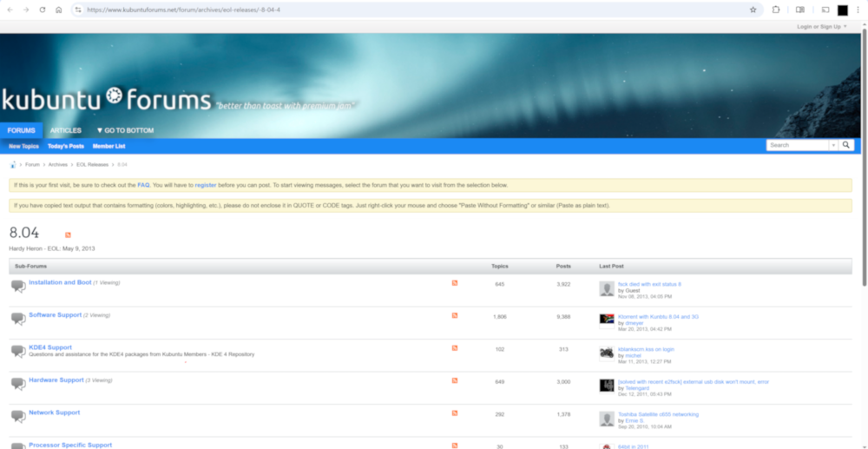Open the Hardware Support sub-forum

coord(56,380)
